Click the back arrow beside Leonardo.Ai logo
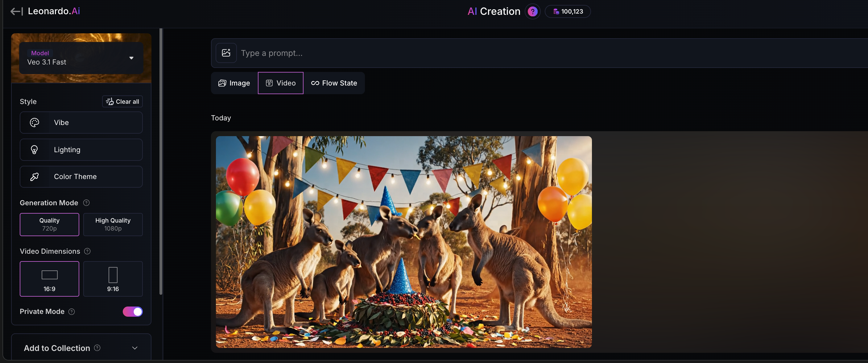This screenshot has width=868, height=363. [17, 11]
